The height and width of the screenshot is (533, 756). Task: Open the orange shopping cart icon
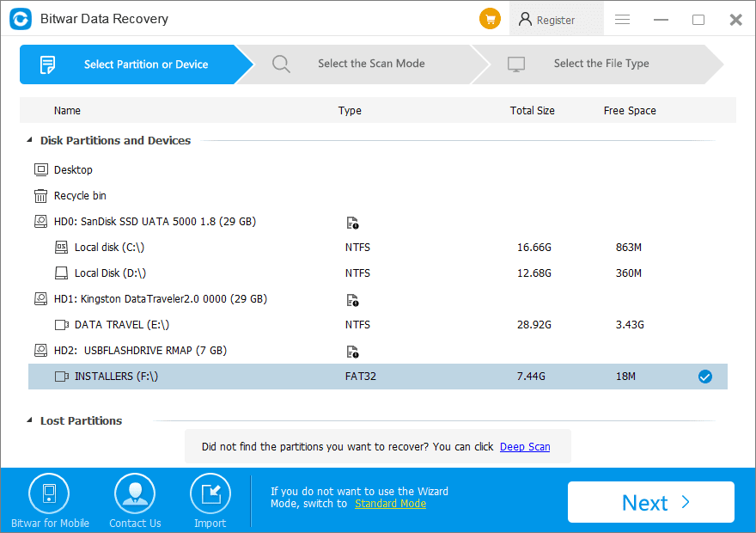[x=490, y=19]
